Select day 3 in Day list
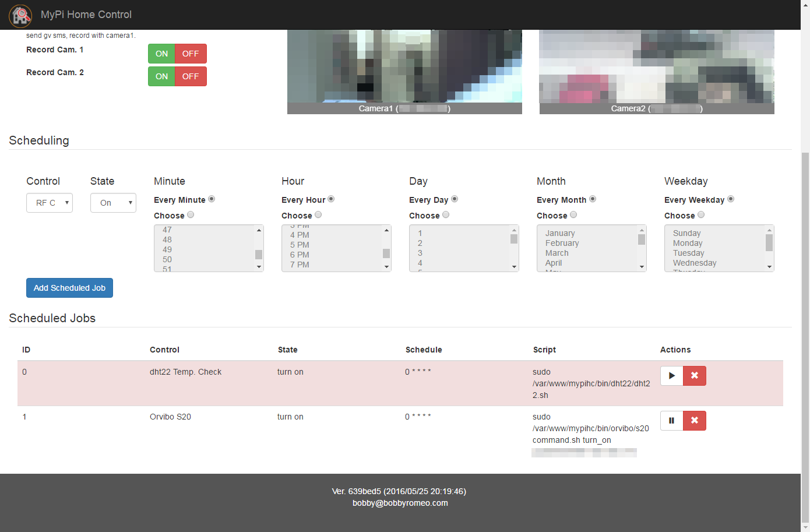 pos(420,253)
